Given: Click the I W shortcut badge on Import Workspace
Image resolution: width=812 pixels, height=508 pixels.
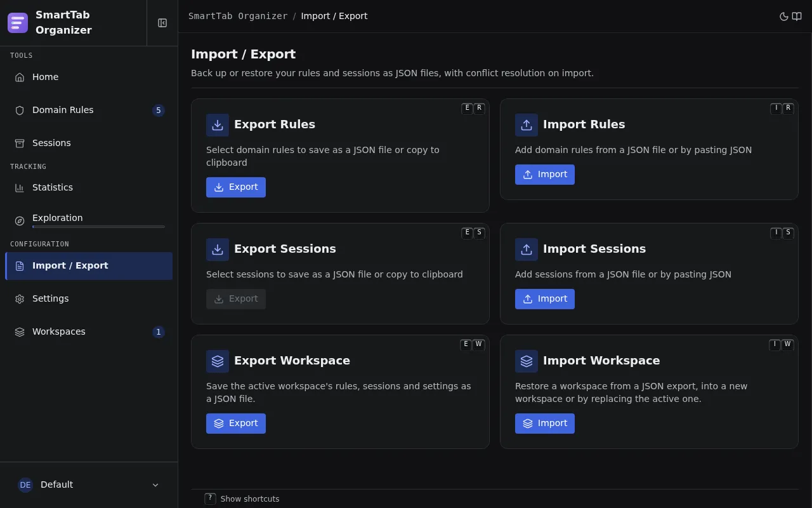Looking at the screenshot, I should pyautogui.click(x=782, y=345).
